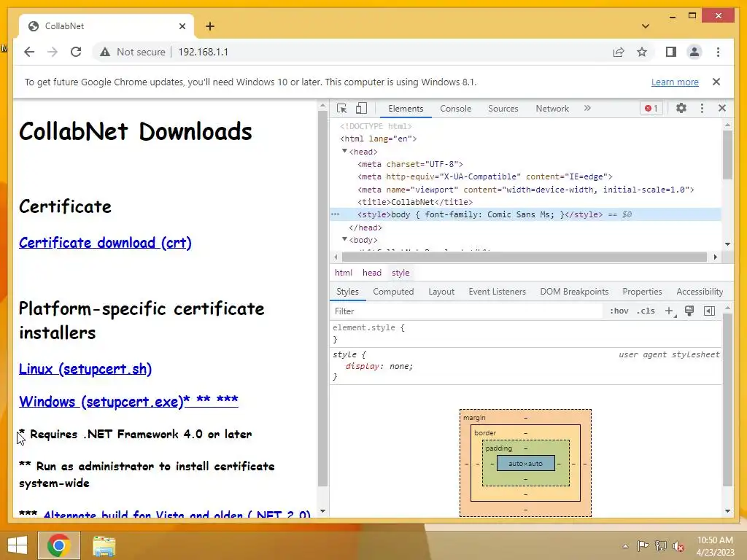Viewport: 747px width, 560px height.
Task: Open Action Center flag icon
Action: tap(643, 546)
